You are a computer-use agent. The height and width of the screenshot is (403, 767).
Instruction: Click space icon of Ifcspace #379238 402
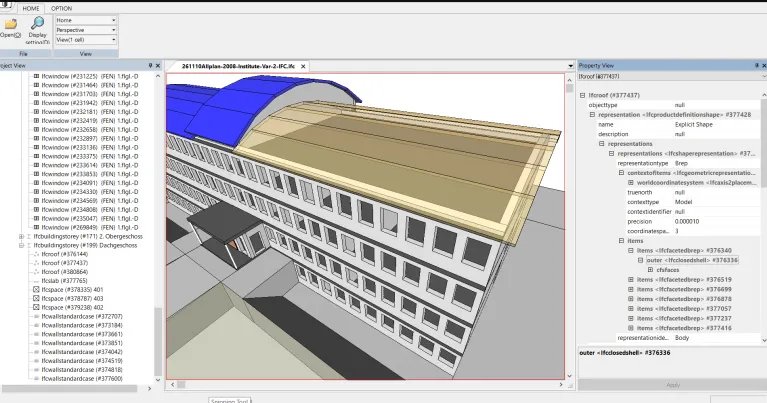36,308
